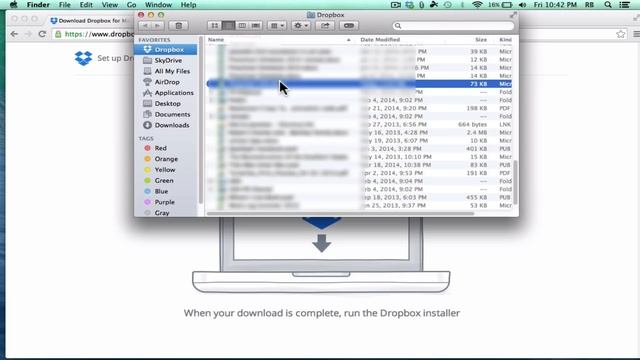
Task: Switch Finder to Cover Flow view
Action: [x=256, y=26]
